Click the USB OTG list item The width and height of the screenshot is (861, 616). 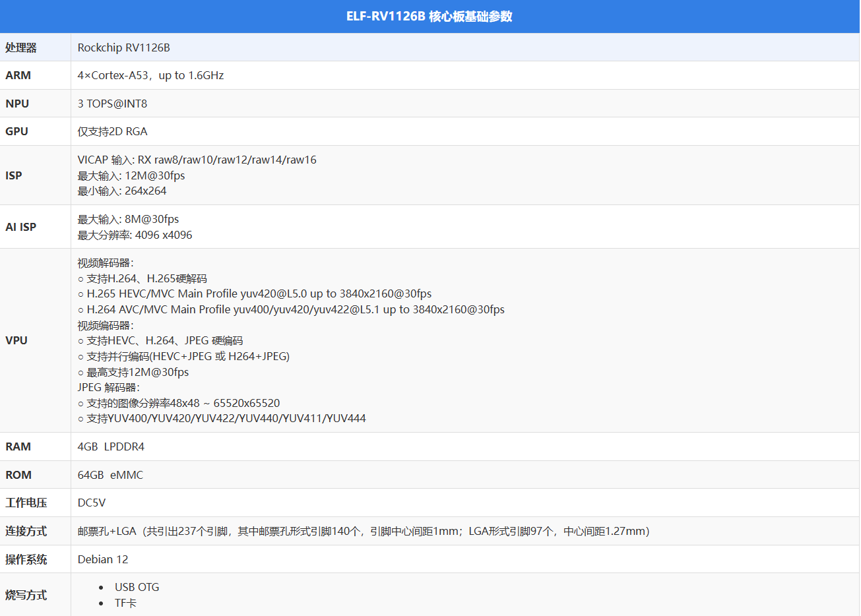click(x=137, y=587)
